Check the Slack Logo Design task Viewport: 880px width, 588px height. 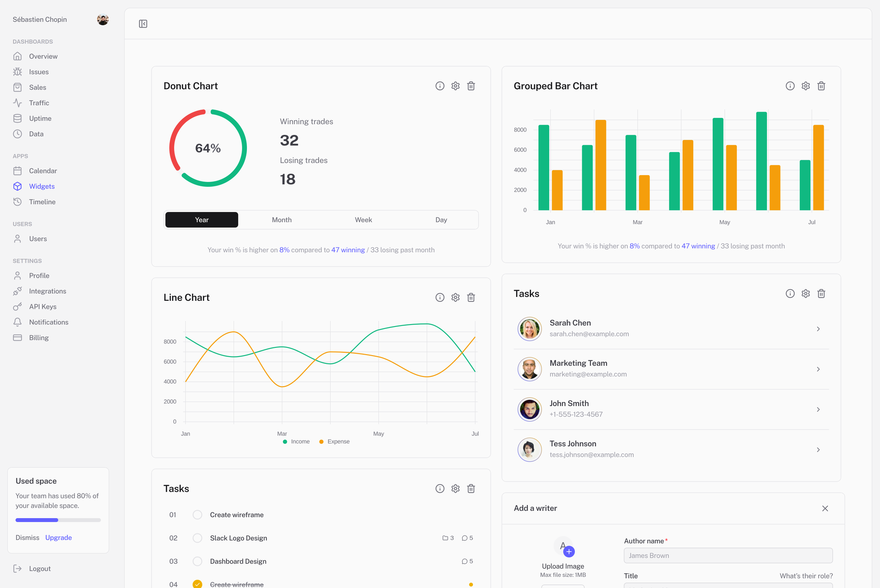point(197,538)
